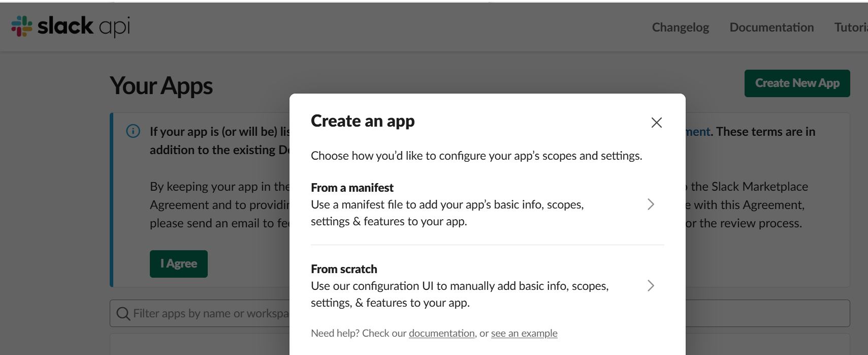Click the I Agree button
Screen dimensions: 868x355
pos(179,264)
